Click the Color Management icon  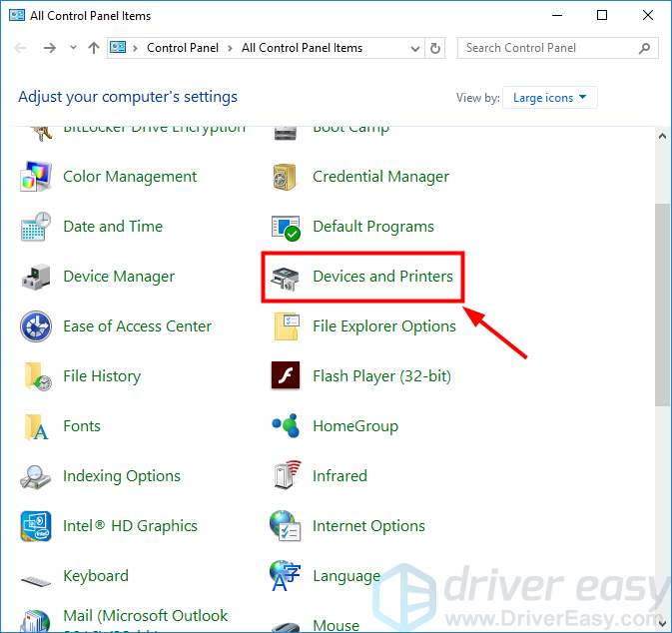click(x=36, y=177)
